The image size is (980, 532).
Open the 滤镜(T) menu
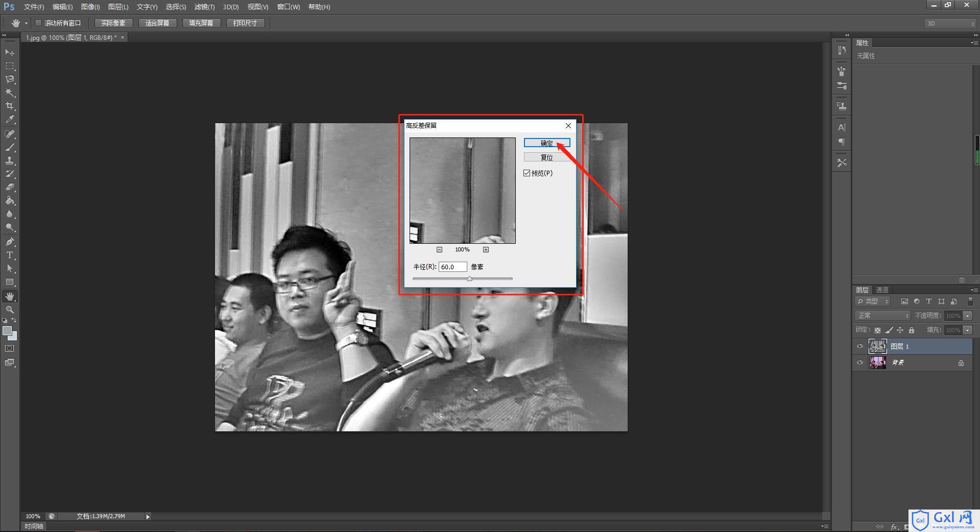tap(204, 7)
